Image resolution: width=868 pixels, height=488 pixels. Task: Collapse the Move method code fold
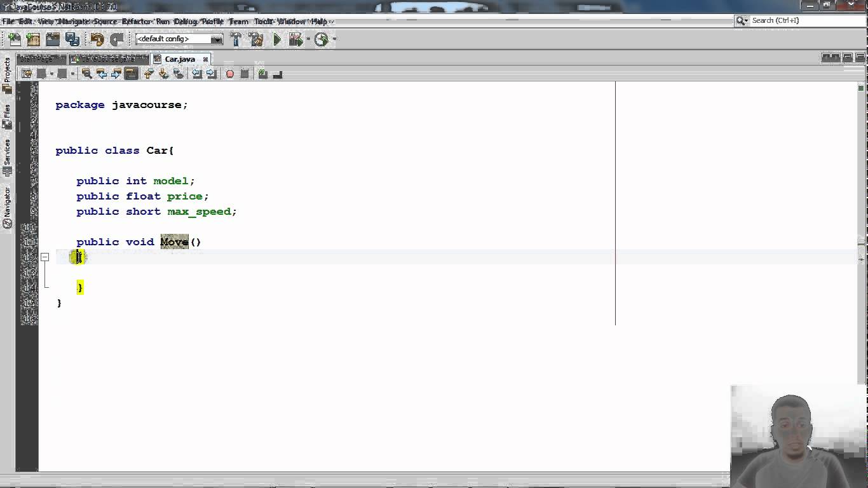coord(44,256)
